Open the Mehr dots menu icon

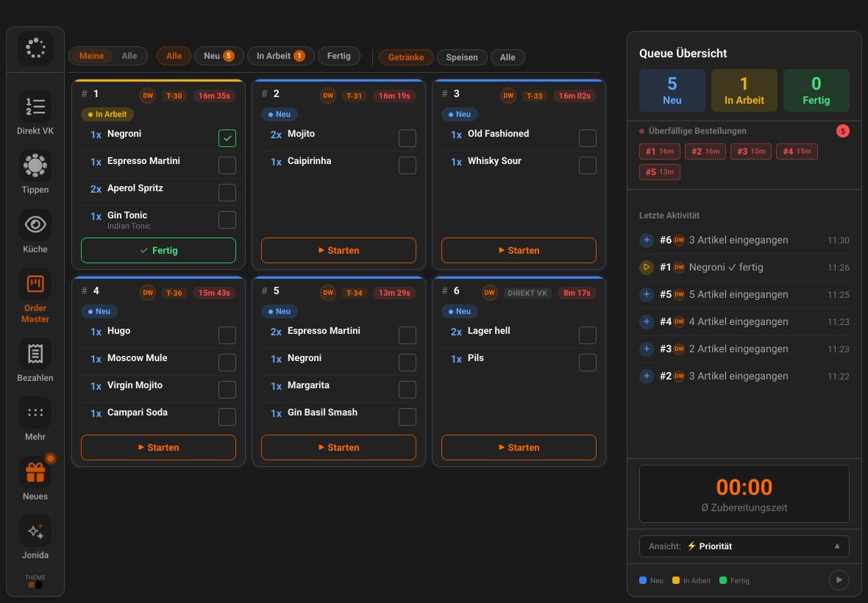(x=35, y=413)
